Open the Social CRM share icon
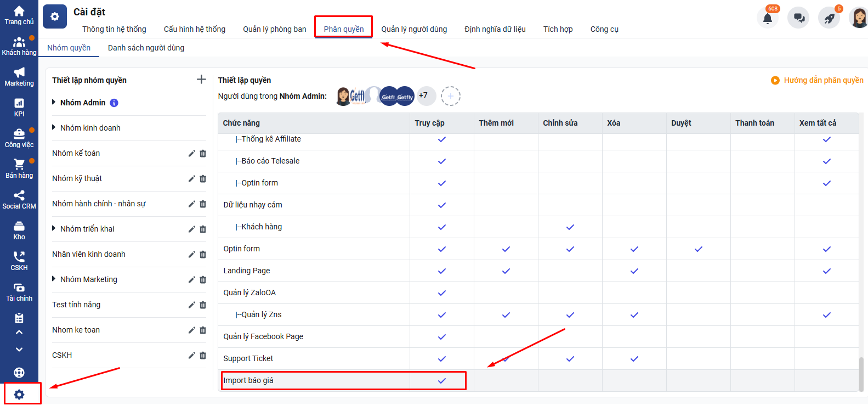Image resolution: width=868 pixels, height=405 pixels. (x=19, y=195)
